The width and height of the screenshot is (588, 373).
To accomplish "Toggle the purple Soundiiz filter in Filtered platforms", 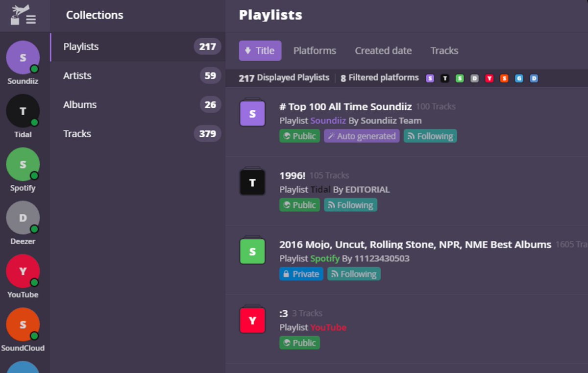I will point(430,78).
